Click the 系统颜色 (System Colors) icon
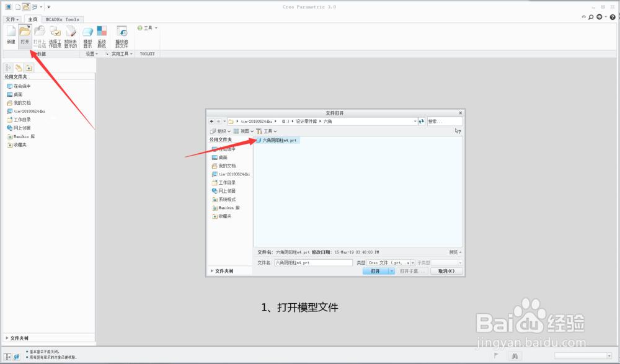This screenshot has width=620, height=364. coord(102,37)
